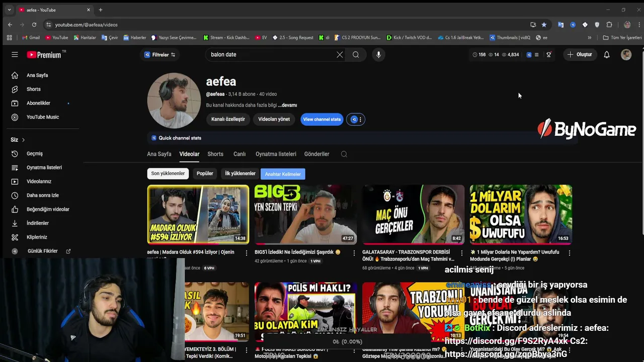The width and height of the screenshot is (644, 362).
Task: Switch to Gönderiler channel tab
Action: pos(316,154)
